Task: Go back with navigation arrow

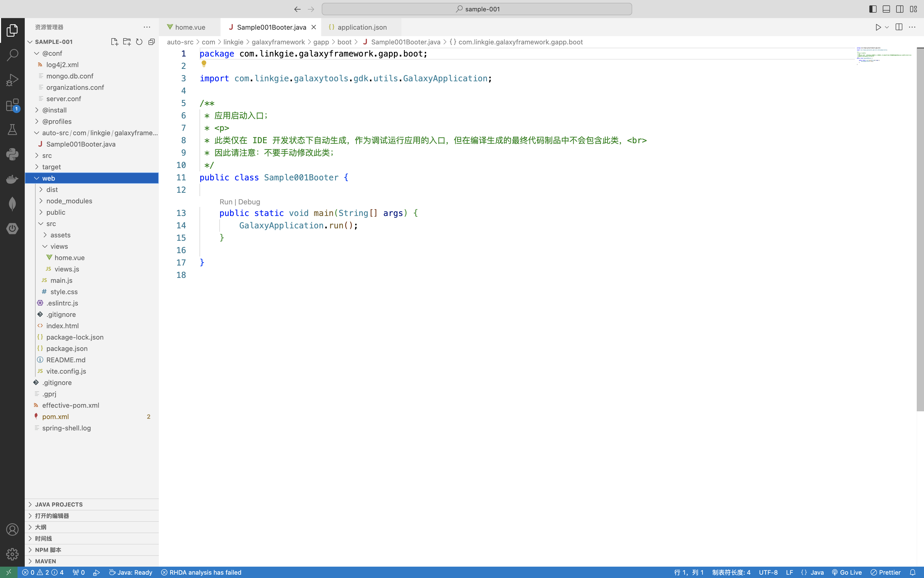Action: [298, 9]
